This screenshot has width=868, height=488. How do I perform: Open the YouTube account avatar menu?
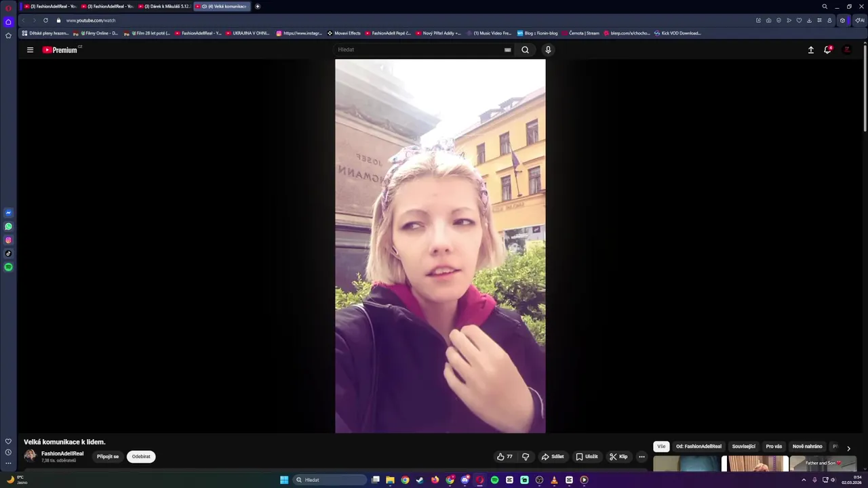[x=846, y=49]
